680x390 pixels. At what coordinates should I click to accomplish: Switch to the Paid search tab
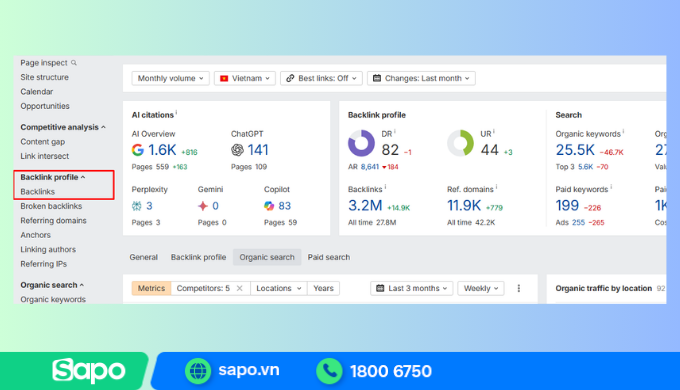pos(329,257)
